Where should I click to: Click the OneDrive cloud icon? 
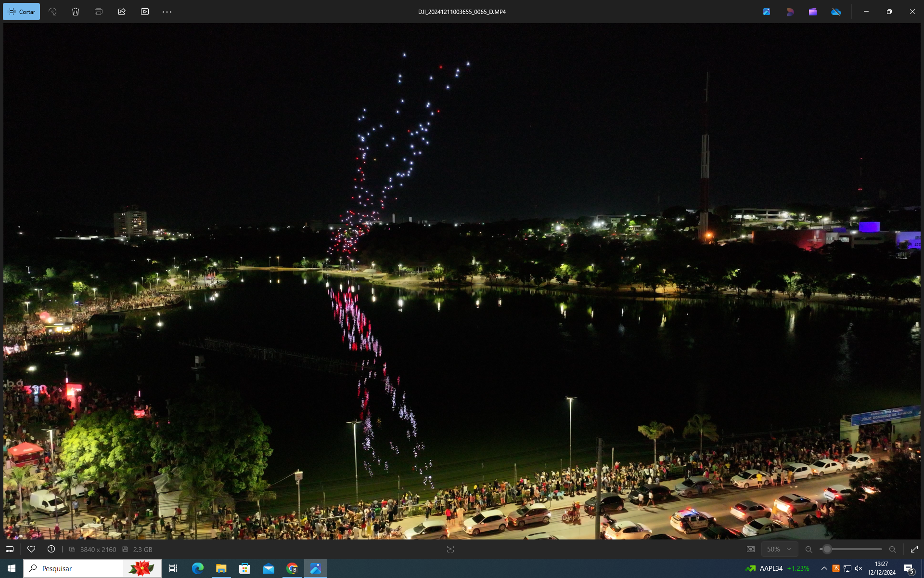(x=836, y=12)
